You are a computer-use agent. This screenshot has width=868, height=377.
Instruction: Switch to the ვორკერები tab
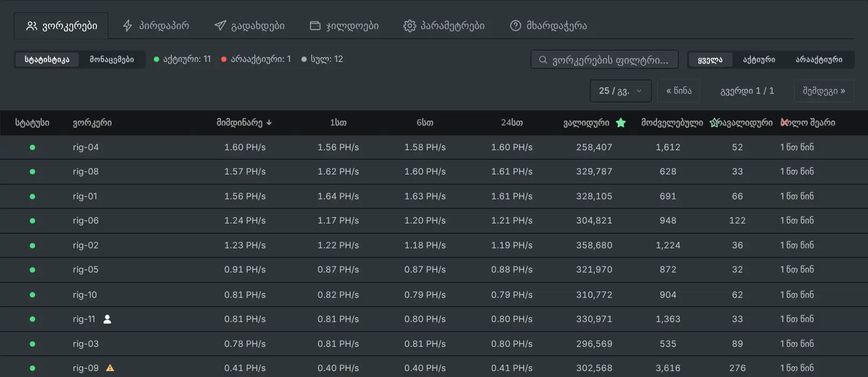[61, 26]
